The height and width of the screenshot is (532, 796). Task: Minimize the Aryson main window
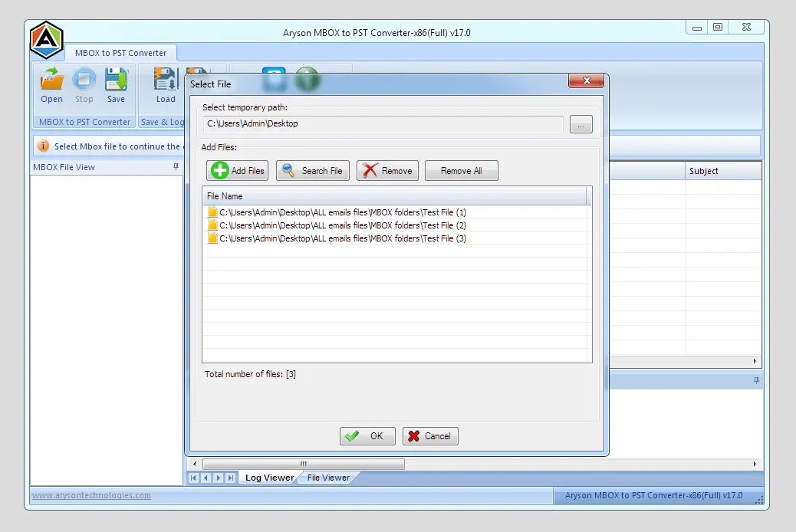pyautogui.click(x=696, y=28)
